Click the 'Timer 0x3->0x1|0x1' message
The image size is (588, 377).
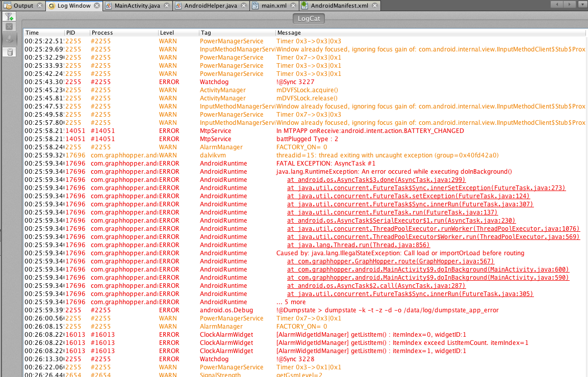pos(309,367)
